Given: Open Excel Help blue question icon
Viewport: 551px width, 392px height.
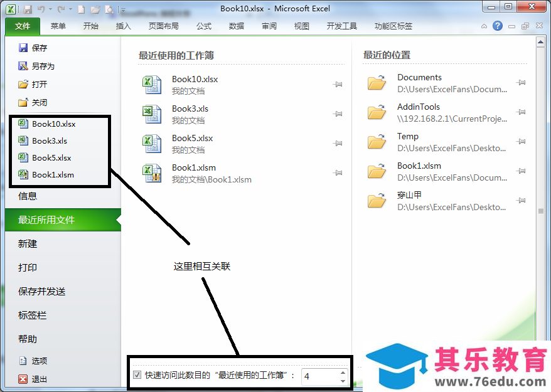Looking at the screenshot, I should (x=498, y=26).
